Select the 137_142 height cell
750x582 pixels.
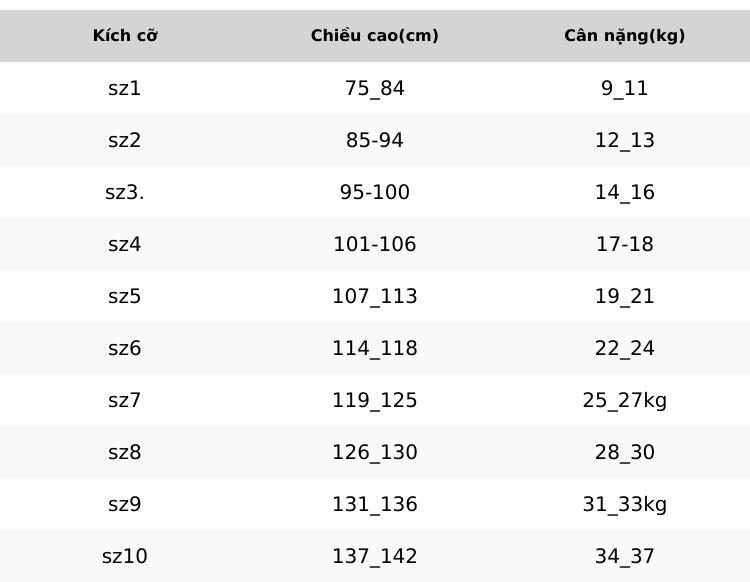pyautogui.click(x=375, y=557)
